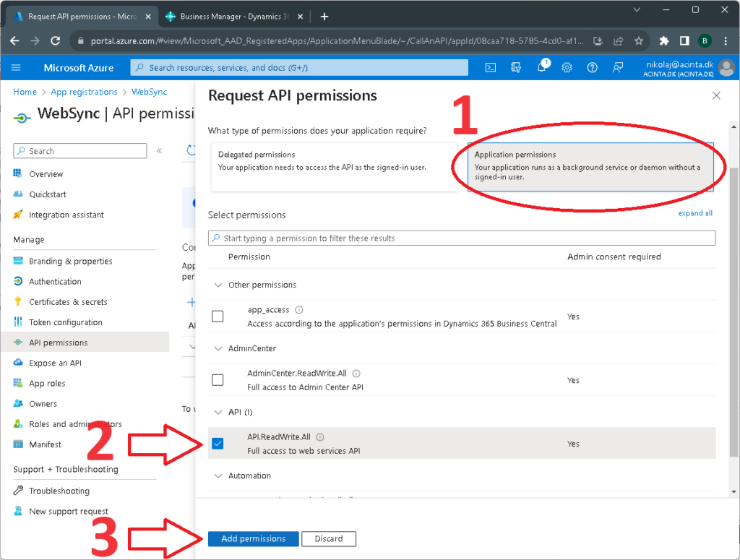Open Azure Cloud Shell icon
Viewport: 740px width, 560px height.
tap(490, 67)
